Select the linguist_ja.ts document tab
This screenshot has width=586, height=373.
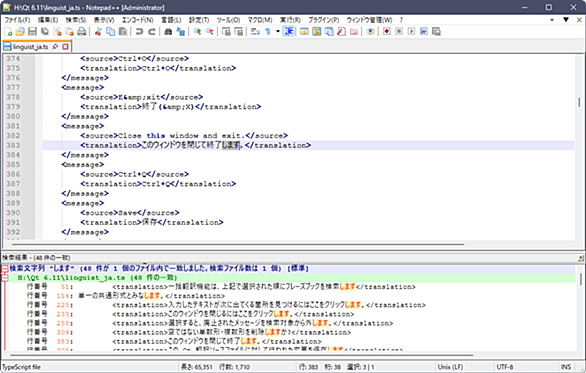point(31,47)
